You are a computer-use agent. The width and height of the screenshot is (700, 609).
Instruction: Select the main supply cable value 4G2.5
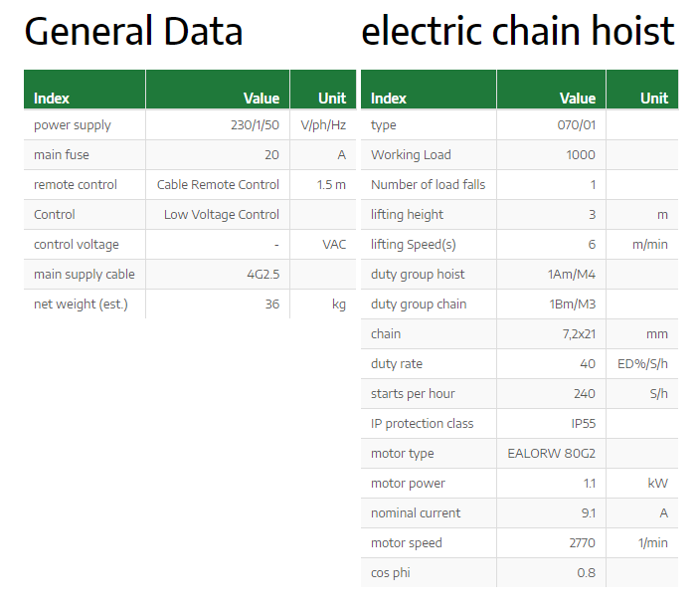coord(263,275)
